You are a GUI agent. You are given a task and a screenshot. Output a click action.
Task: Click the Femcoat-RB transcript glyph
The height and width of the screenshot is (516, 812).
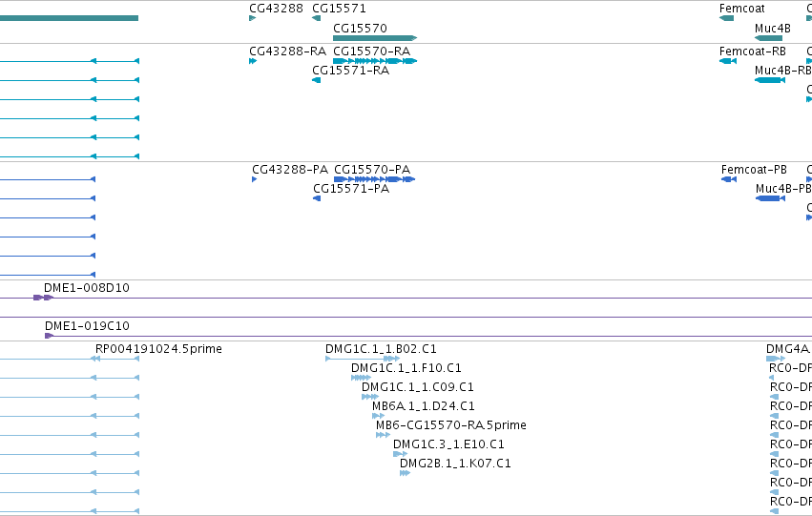(x=728, y=61)
